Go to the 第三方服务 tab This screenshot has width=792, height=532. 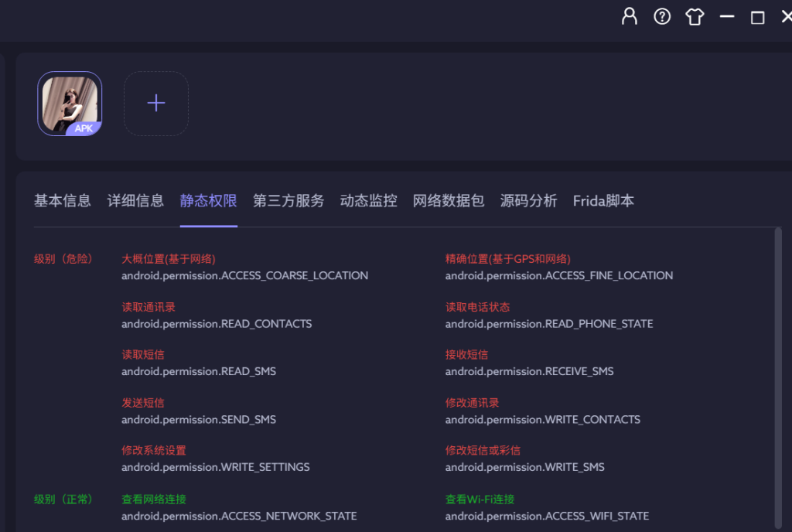[288, 201]
